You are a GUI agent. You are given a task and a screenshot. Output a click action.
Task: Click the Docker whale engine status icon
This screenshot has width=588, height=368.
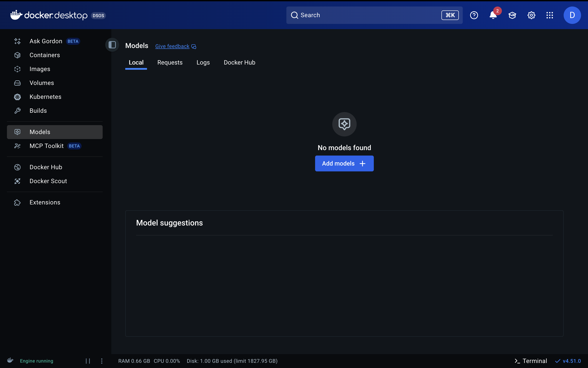coord(10,360)
